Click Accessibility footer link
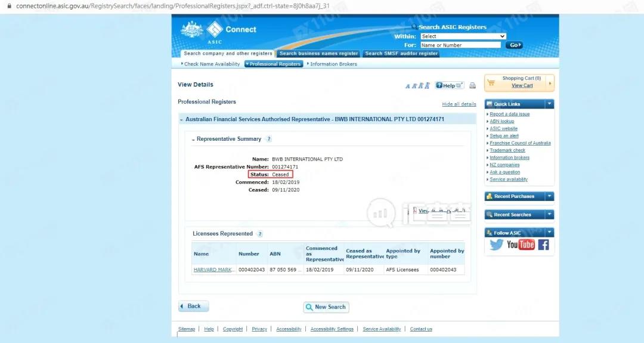 tap(289, 329)
